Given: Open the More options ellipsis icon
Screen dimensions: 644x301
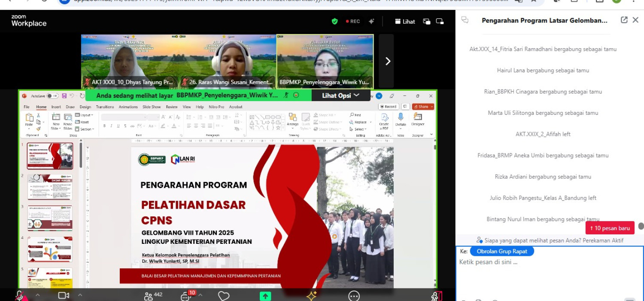Looking at the screenshot, I should [354, 296].
